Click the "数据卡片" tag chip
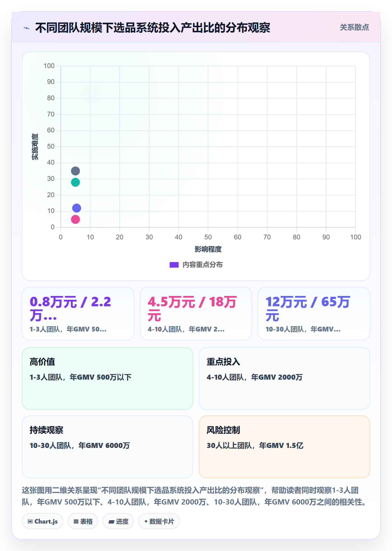 (x=159, y=521)
